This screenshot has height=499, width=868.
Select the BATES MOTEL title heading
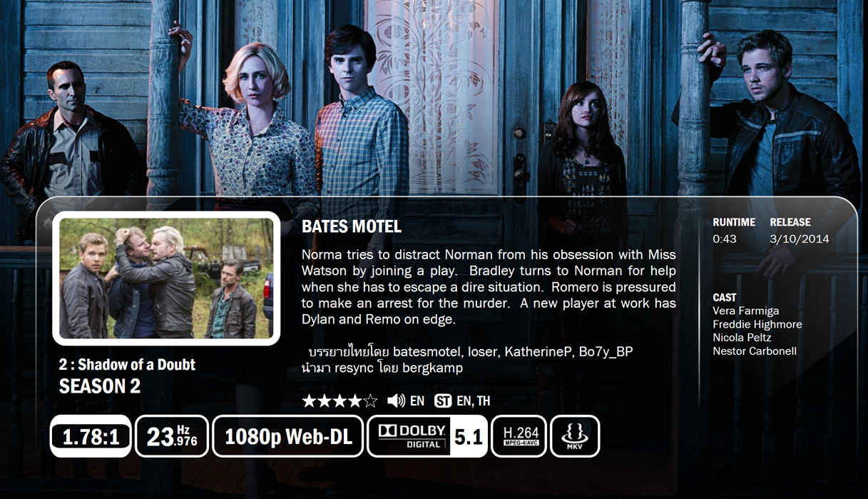click(x=352, y=227)
